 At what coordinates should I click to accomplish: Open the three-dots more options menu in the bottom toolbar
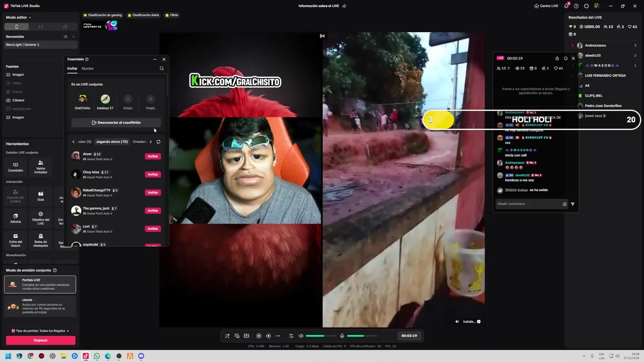pyautogui.click(x=278, y=336)
